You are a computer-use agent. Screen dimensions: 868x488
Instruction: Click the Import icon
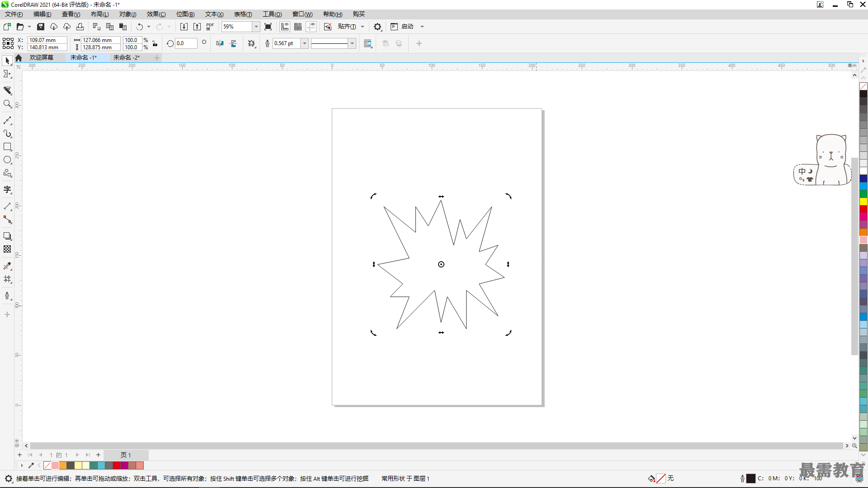click(x=184, y=27)
